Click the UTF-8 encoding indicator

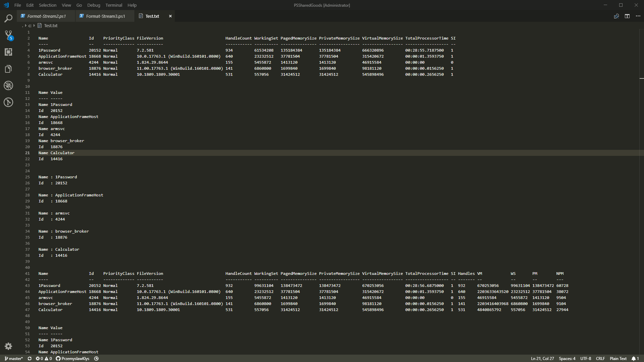585,358
